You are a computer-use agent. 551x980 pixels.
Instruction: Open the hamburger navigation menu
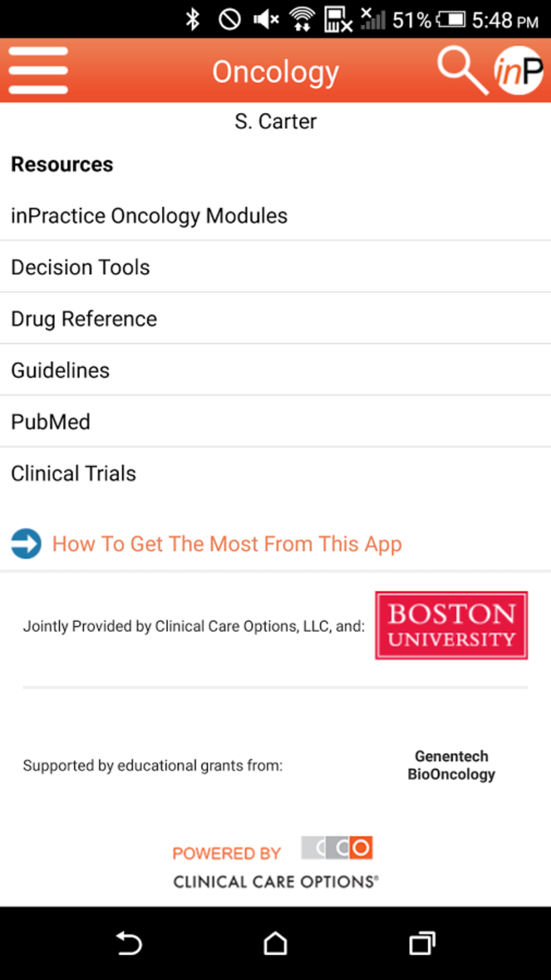[38, 70]
